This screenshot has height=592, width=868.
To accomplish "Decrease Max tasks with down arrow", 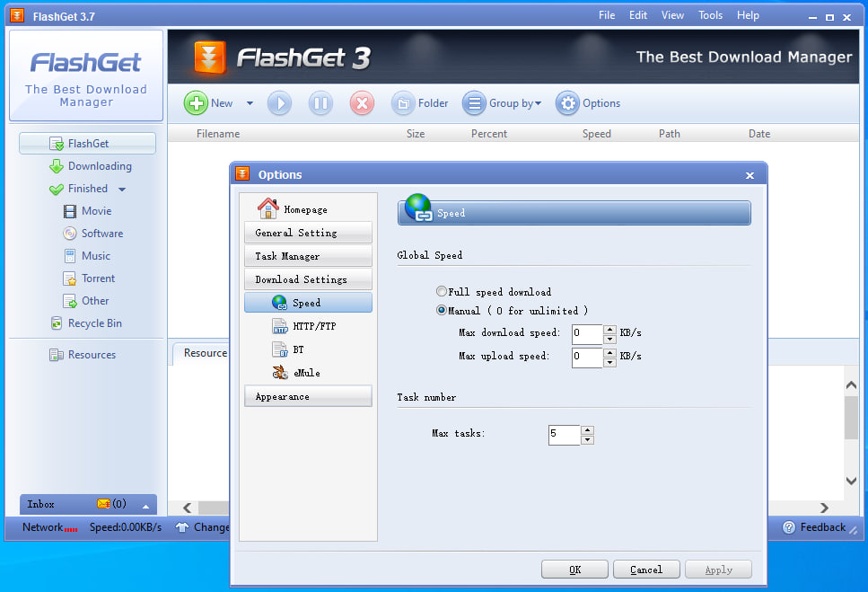I will point(587,439).
